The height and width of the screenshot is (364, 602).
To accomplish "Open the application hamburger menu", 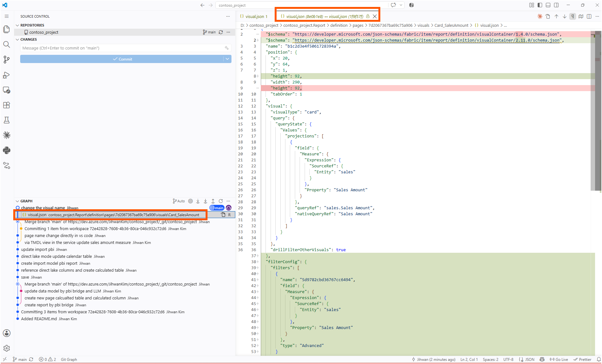I will pyautogui.click(x=6, y=16).
